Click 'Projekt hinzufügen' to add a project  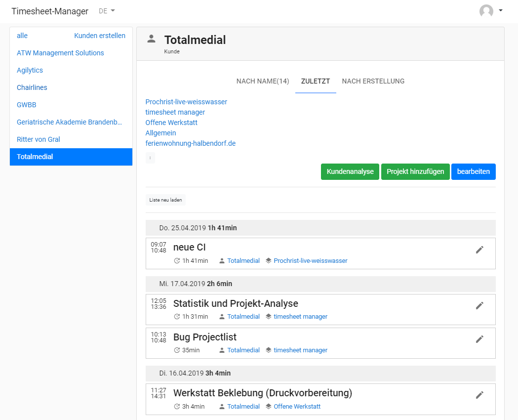click(x=415, y=172)
